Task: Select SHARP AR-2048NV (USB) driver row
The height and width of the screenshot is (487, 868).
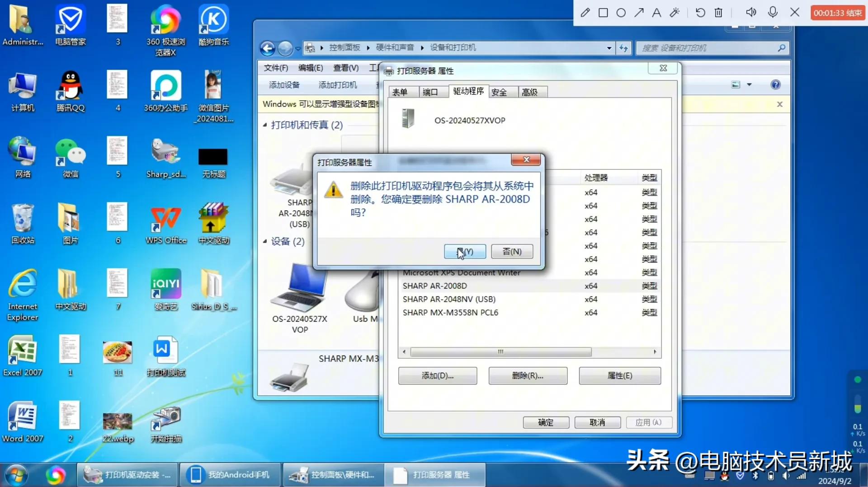Action: (x=529, y=299)
